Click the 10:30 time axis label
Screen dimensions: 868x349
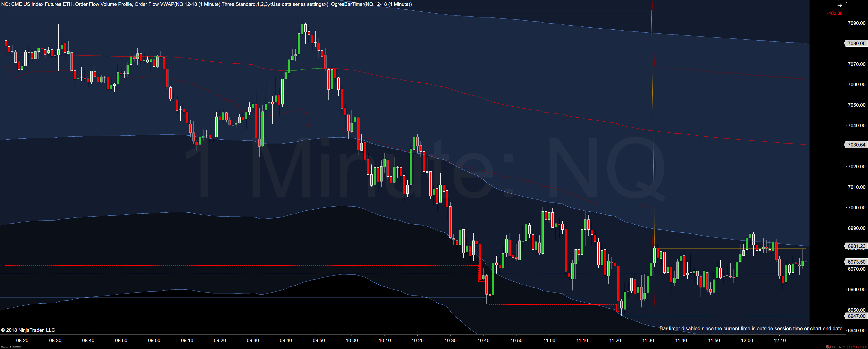click(x=450, y=340)
